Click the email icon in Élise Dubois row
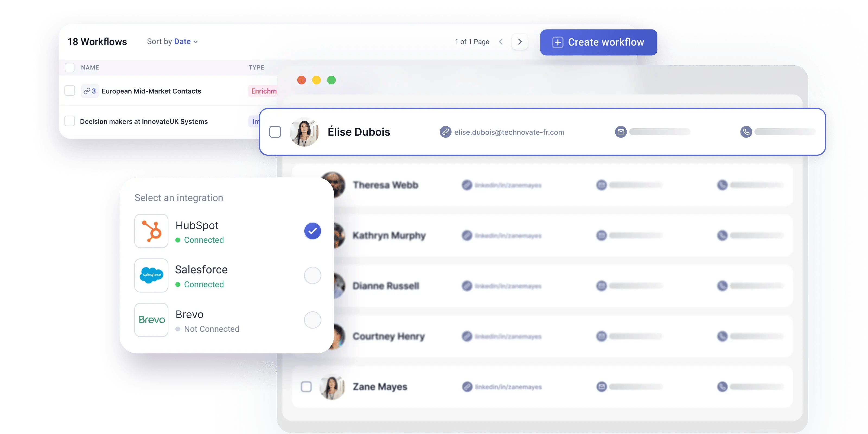 point(620,132)
